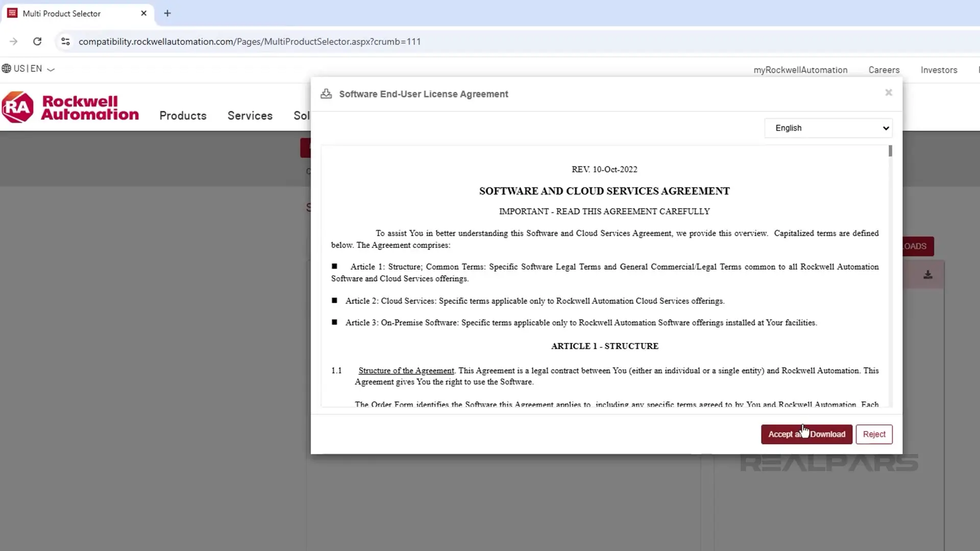
Task: Click SOFTWARE AND CLOUD SERVICES AGREEMENT heading
Action: pyautogui.click(x=604, y=191)
